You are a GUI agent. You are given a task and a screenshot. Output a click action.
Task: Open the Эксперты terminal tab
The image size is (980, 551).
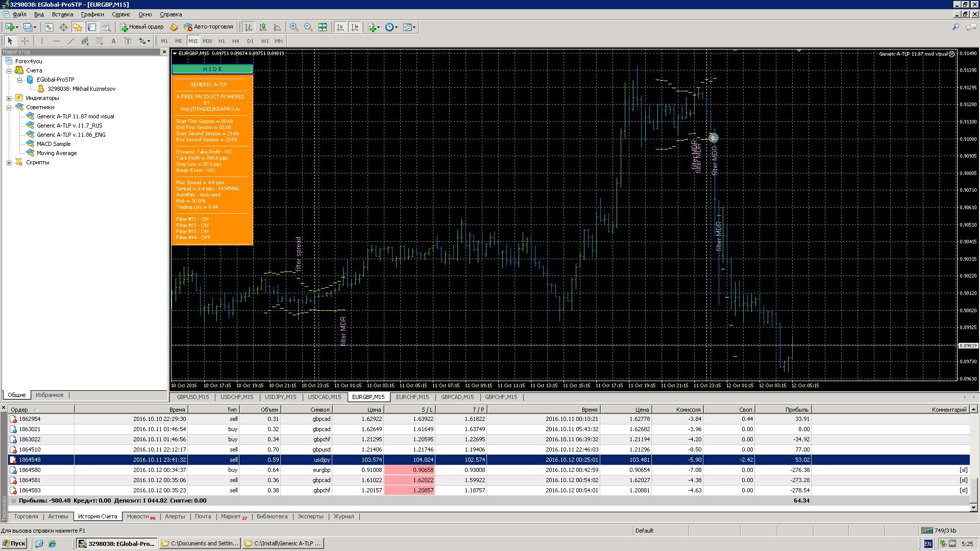[310, 516]
